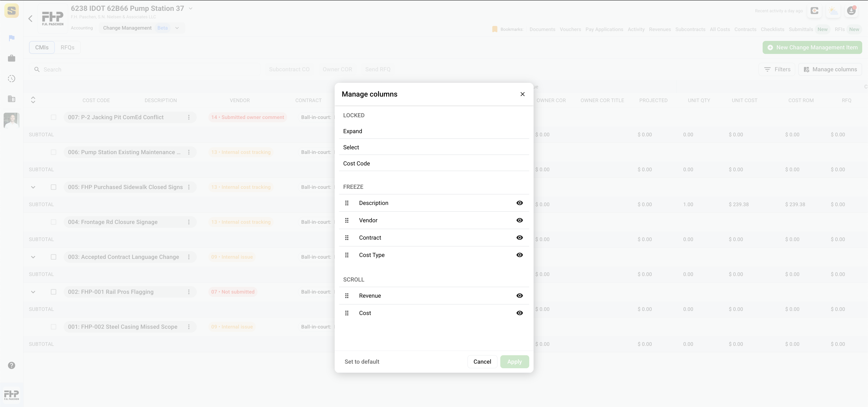Open the flag icon in sidebar
This screenshot has width=868, height=407.
12,38
